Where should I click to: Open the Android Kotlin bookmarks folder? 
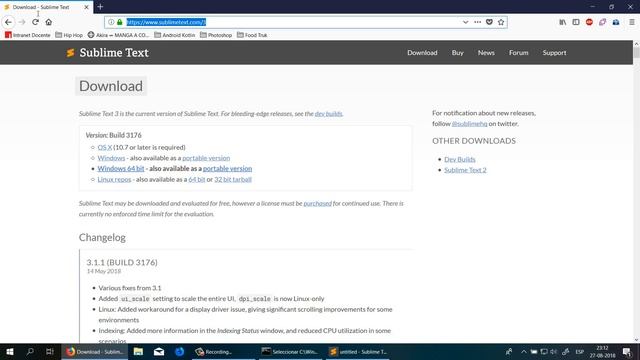tap(174, 35)
